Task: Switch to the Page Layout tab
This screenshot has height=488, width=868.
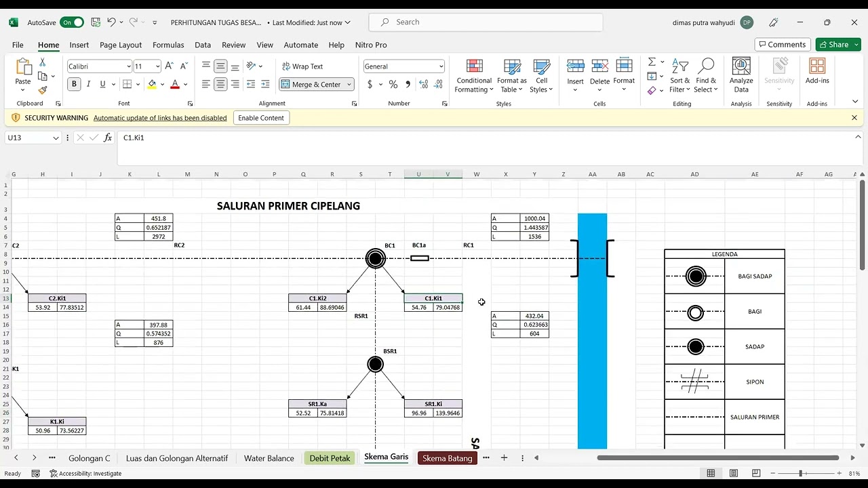Action: (x=121, y=45)
